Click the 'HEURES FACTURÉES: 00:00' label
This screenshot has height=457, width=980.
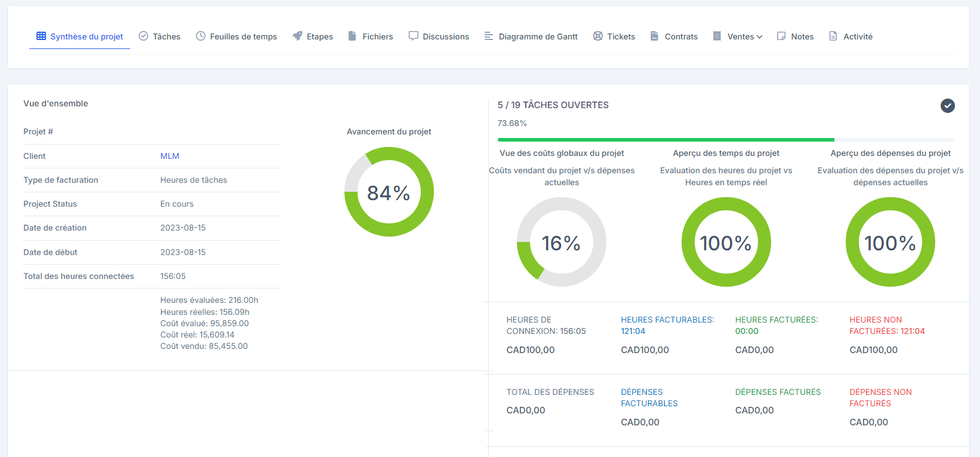point(776,326)
